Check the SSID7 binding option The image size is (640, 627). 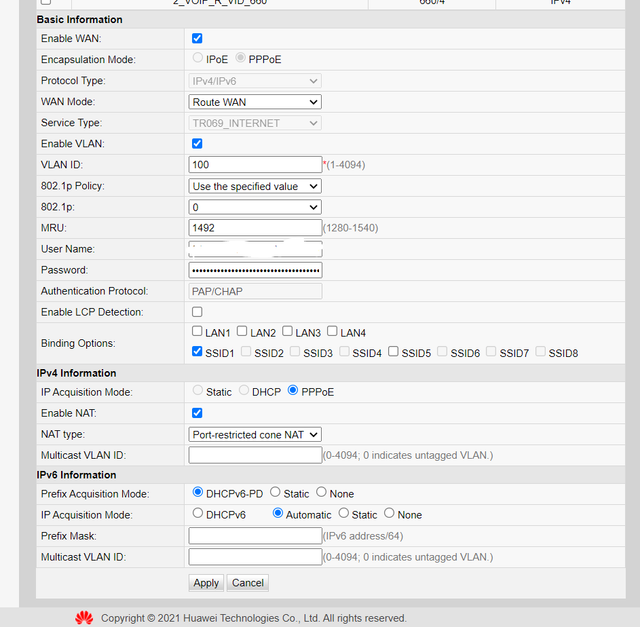point(491,351)
